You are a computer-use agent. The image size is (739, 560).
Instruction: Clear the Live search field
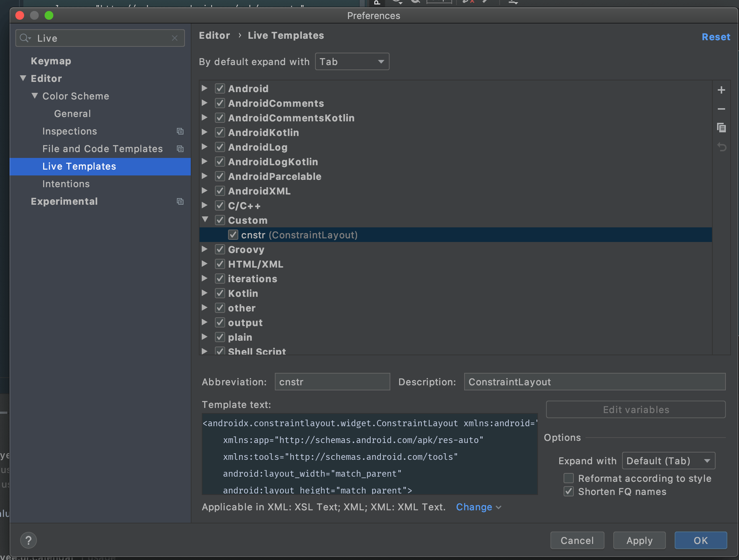175,38
